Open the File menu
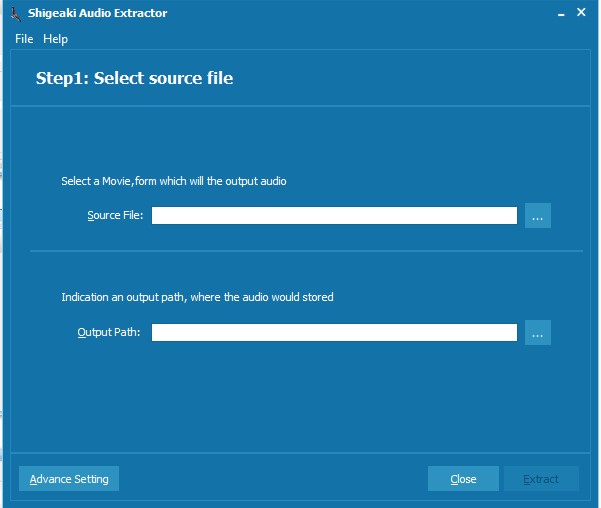Image resolution: width=601 pixels, height=508 pixels. (24, 39)
